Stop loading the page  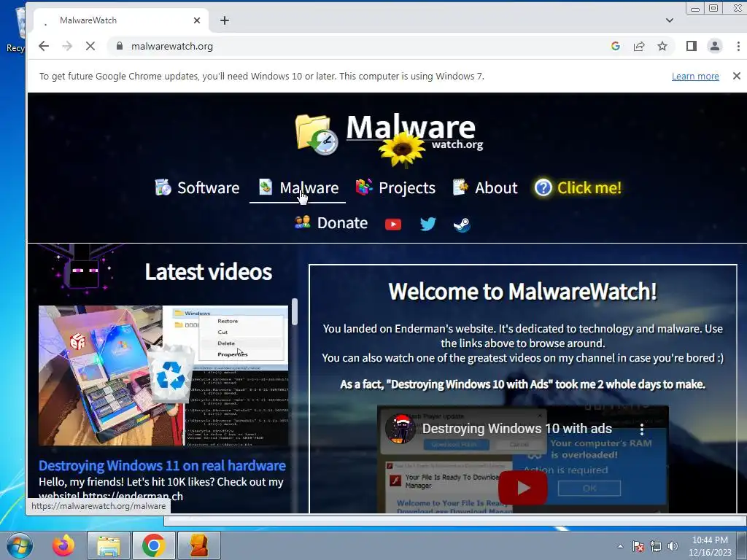coord(90,46)
